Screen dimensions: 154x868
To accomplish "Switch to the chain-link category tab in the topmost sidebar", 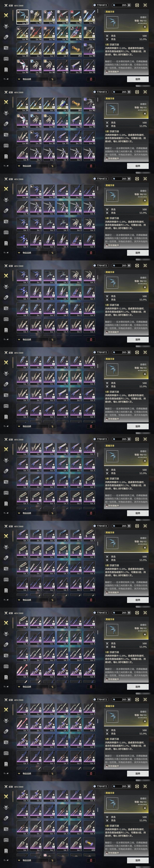I will pyautogui.click(x=6, y=37).
